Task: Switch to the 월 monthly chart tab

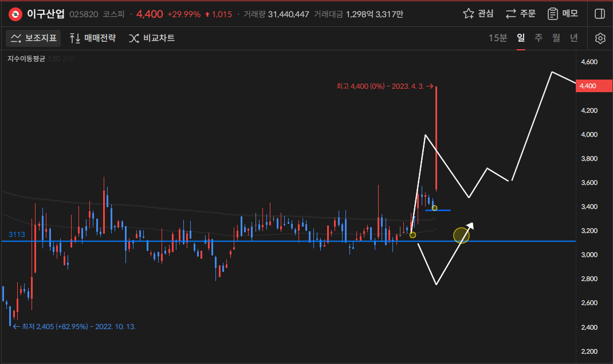Action: pyautogui.click(x=556, y=38)
